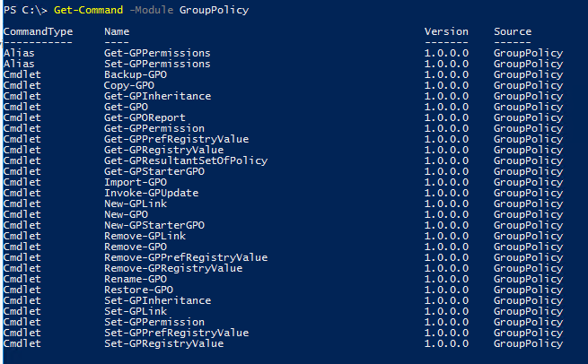The height and width of the screenshot is (364, 588).
Task: Select the Backup-GPO cmdlet name
Action: (136, 74)
